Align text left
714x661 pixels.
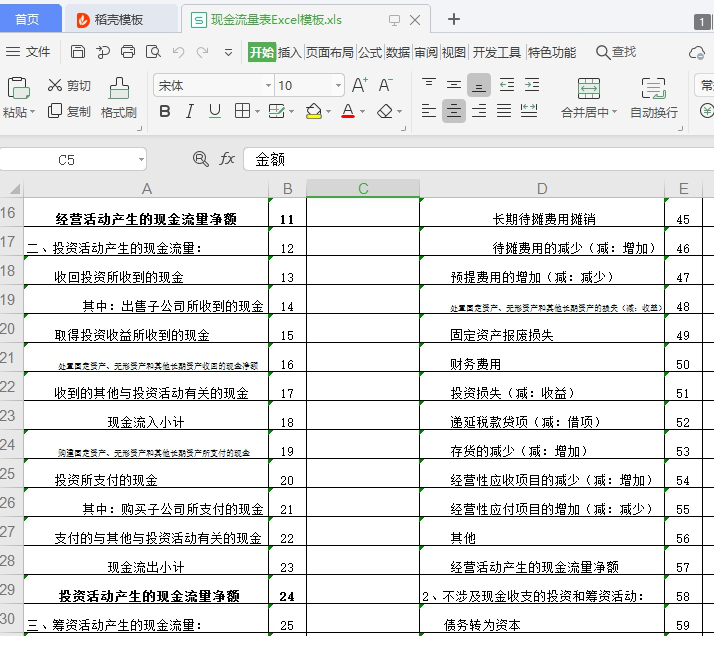pos(428,111)
